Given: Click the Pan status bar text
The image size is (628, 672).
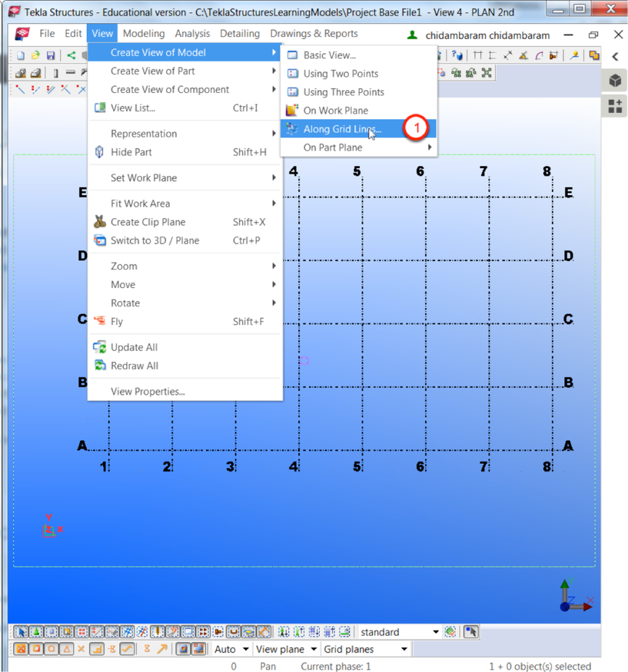Looking at the screenshot, I should tap(268, 666).
